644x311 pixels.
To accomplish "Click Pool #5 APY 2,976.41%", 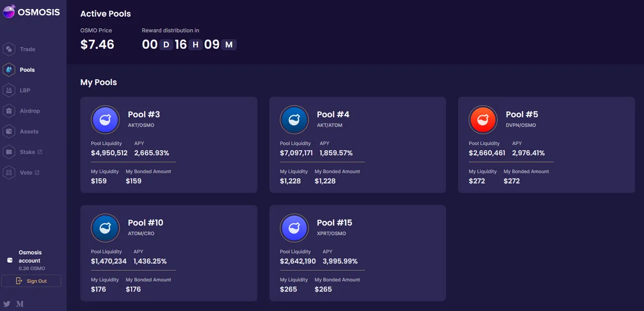I will (x=528, y=153).
